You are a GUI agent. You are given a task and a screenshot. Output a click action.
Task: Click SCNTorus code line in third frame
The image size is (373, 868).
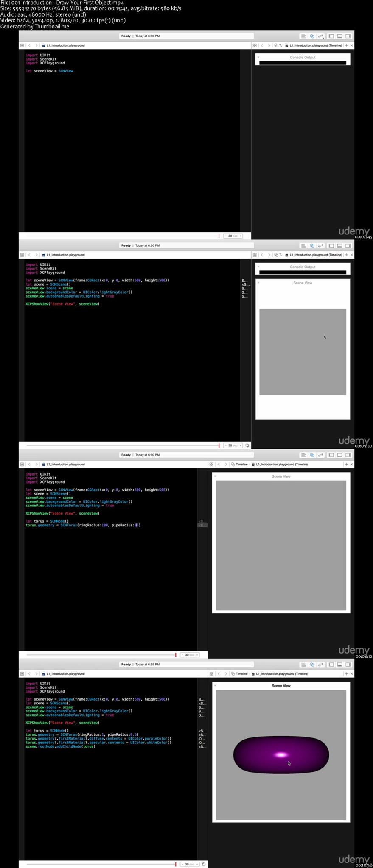click(x=83, y=525)
